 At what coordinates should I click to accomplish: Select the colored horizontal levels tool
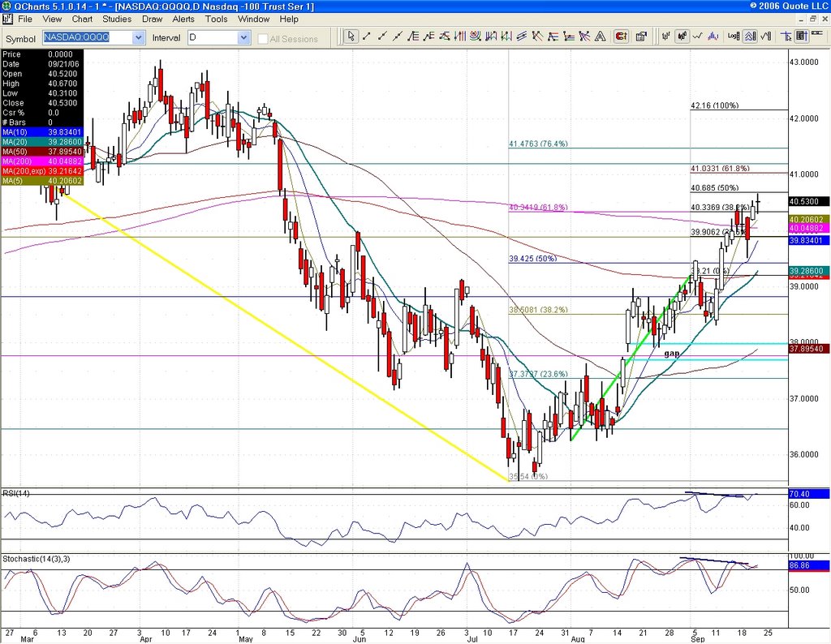pos(553,36)
